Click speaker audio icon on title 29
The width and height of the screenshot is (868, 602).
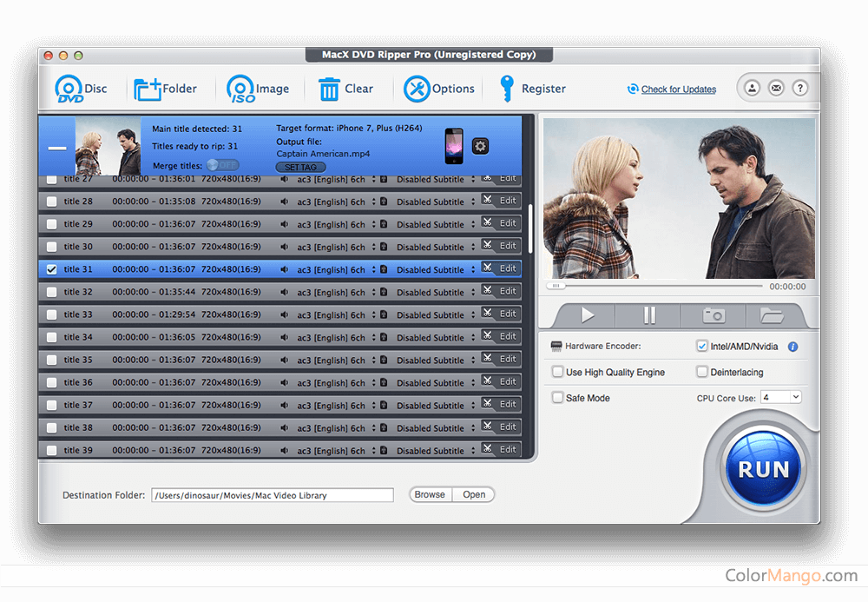pos(285,224)
